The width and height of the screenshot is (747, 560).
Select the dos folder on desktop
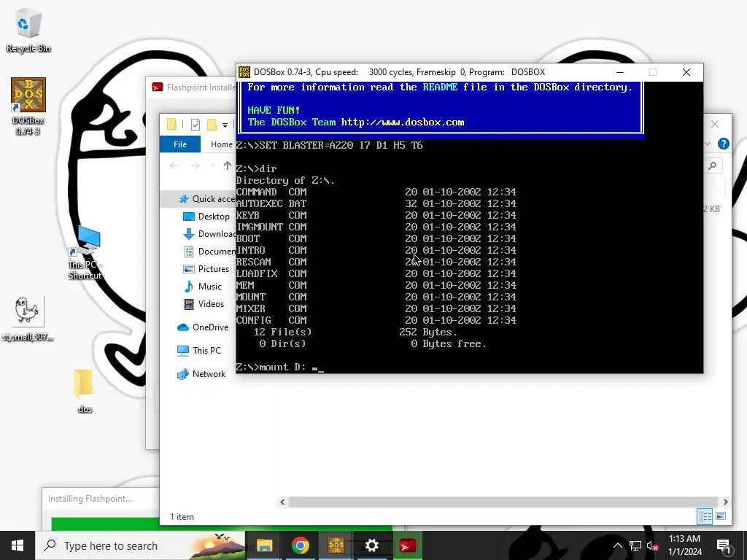pyautogui.click(x=85, y=392)
